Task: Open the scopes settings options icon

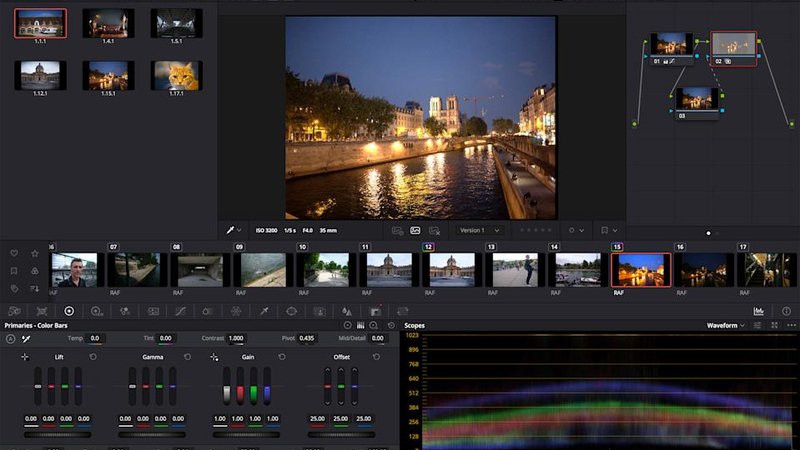Action: [758, 325]
